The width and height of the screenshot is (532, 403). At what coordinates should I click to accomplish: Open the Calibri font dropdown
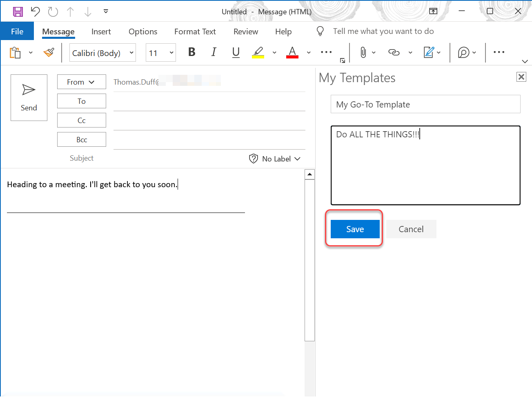(x=131, y=53)
